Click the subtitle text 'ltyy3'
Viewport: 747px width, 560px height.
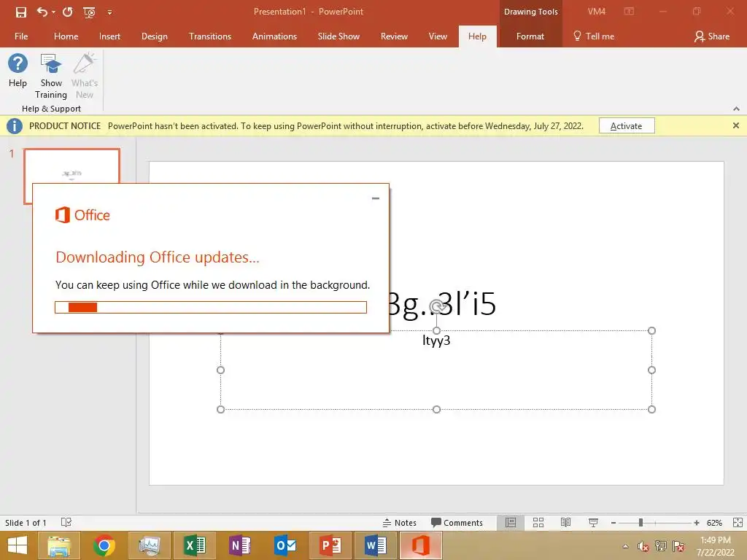click(436, 341)
